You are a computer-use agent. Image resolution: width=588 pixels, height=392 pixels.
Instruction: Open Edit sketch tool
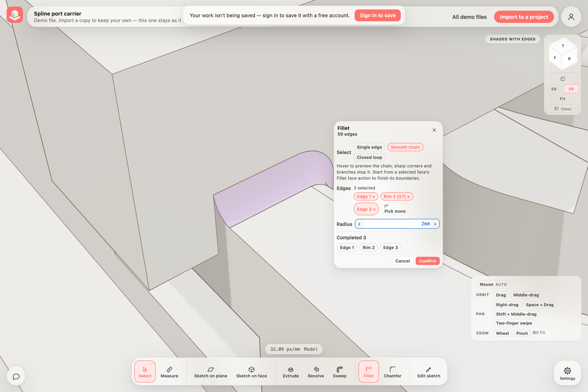point(429,371)
